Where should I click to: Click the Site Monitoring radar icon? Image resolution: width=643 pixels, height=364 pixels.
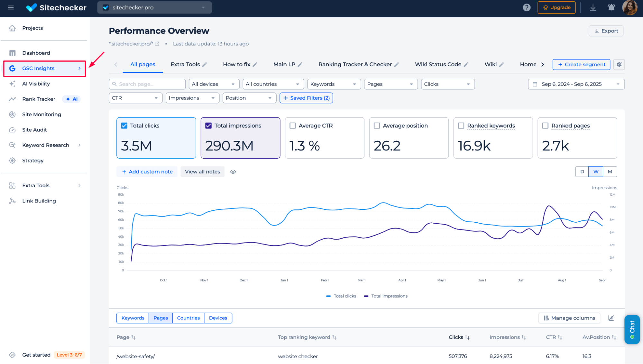point(12,114)
